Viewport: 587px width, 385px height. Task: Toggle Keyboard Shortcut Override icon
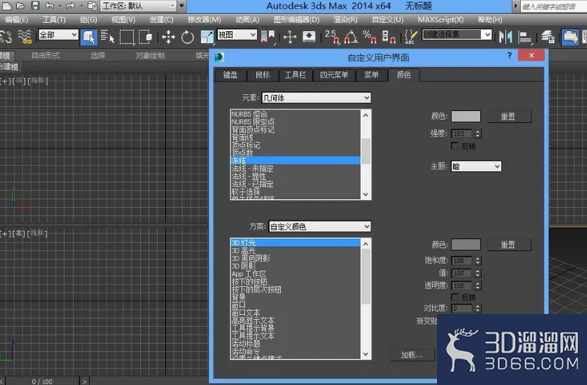pos(309,37)
